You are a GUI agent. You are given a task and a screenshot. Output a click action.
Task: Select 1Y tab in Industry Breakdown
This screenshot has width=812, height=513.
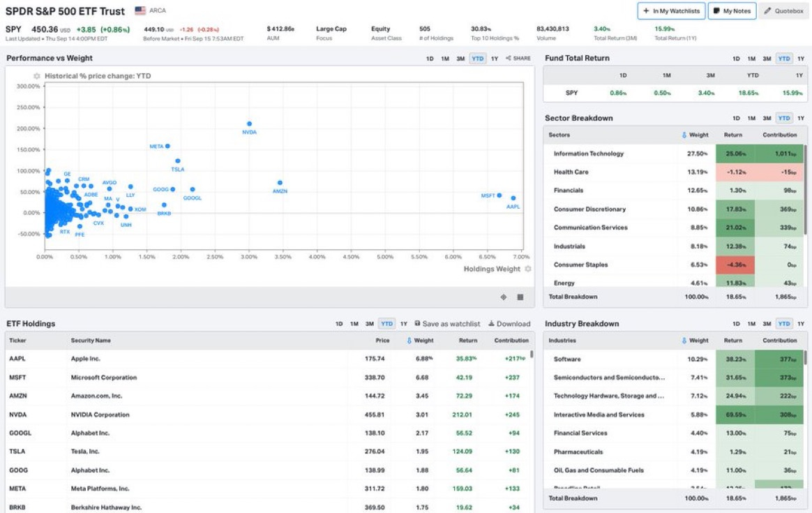click(801, 323)
